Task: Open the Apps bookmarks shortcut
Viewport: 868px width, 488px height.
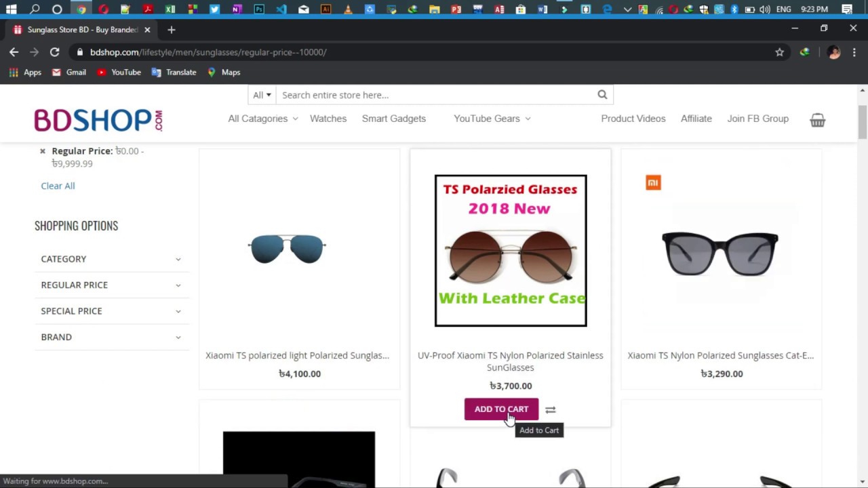Action: (25, 73)
